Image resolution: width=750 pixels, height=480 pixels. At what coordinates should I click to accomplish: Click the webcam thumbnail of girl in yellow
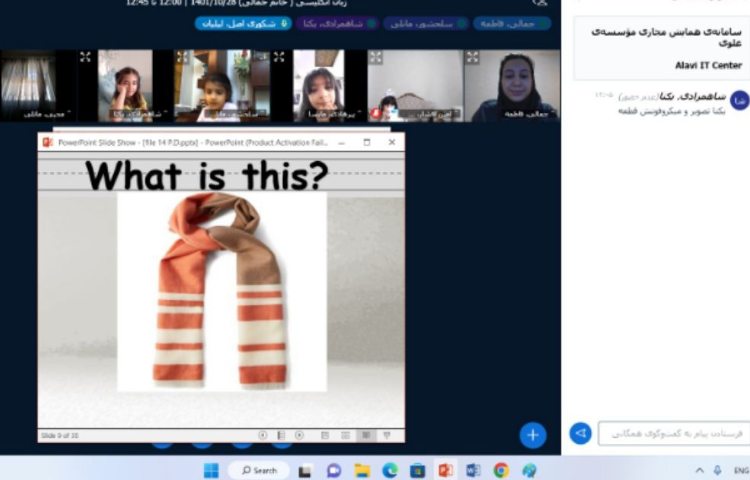click(125, 86)
